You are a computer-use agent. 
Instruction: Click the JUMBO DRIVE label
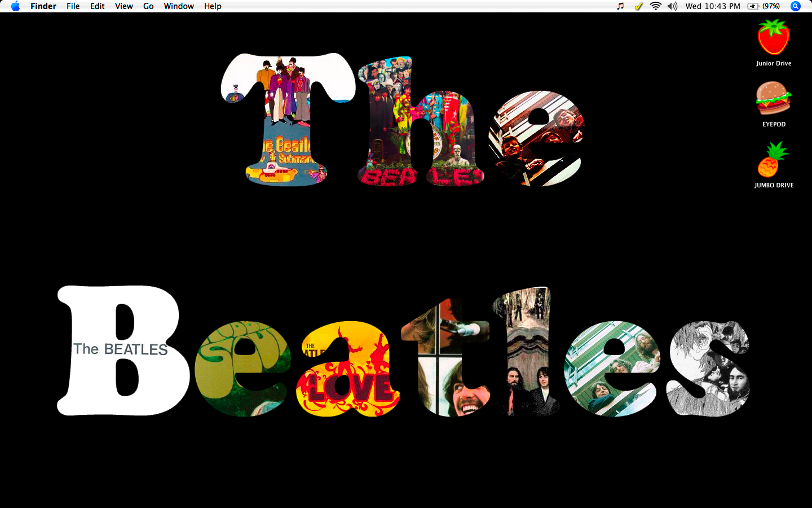(x=774, y=185)
